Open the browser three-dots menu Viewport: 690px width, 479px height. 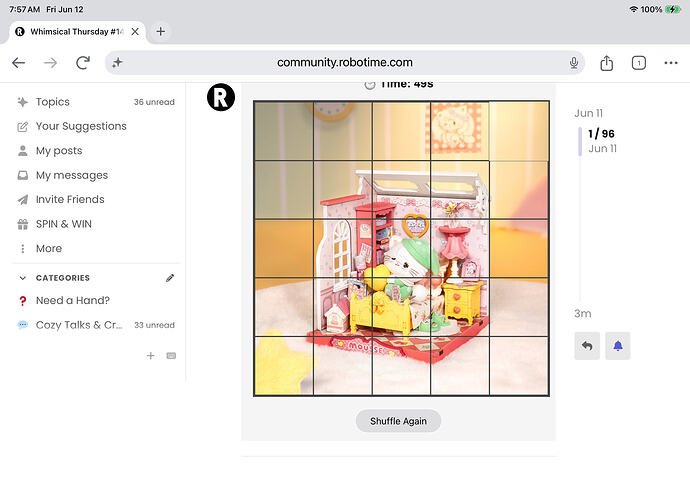click(x=671, y=63)
